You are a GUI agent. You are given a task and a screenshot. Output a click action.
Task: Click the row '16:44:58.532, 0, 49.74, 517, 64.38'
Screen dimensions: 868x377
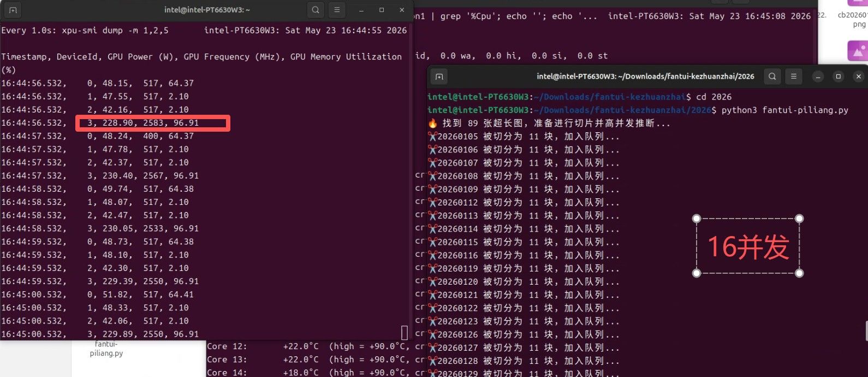pyautogui.click(x=98, y=188)
